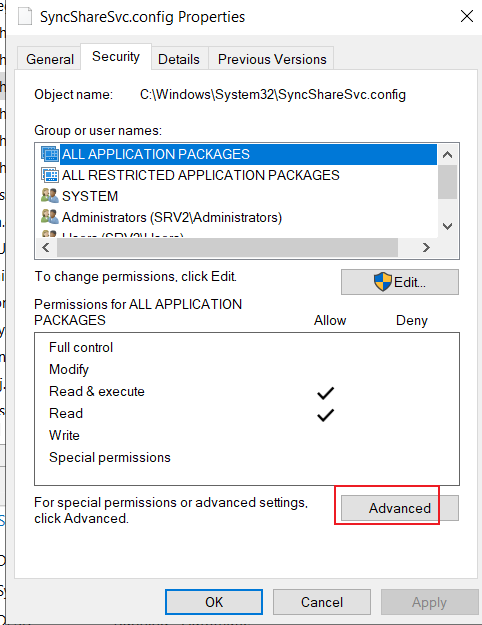Click the SYSTEM user group icon
Screen dimensions: 482x625
coord(50,195)
